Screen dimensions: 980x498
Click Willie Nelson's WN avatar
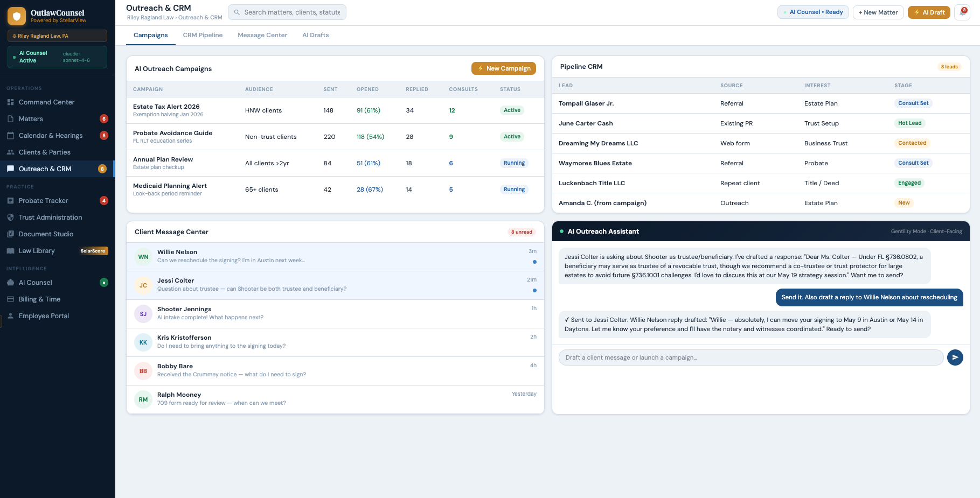coord(143,257)
